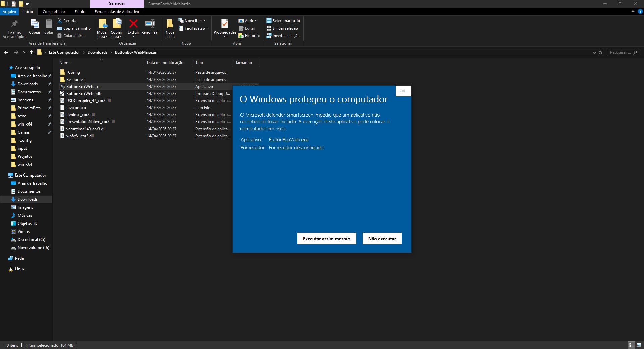Viewport: 644px width, 349px height.
Task: Open recent locations dropdown arrow
Action: pos(24,52)
